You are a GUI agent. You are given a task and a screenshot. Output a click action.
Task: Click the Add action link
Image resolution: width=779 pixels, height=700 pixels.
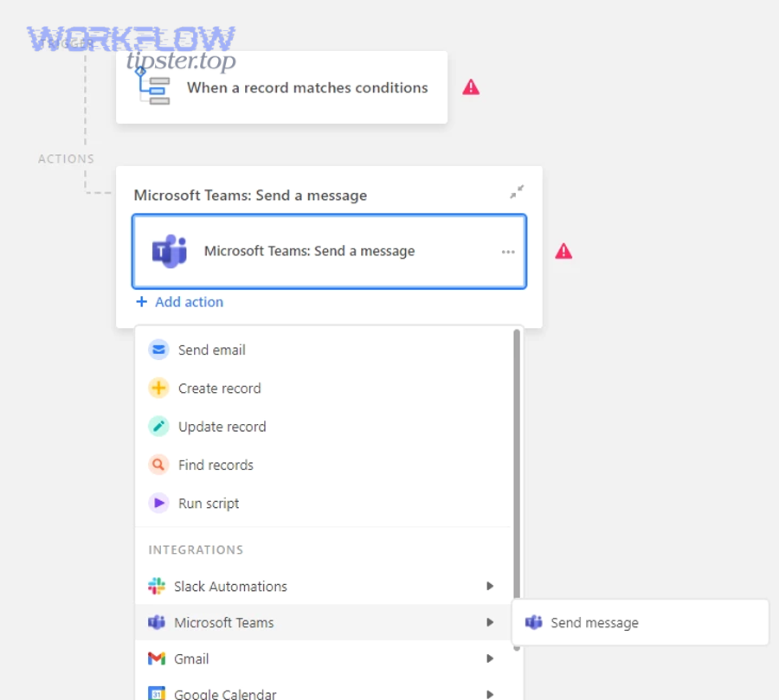click(x=180, y=302)
